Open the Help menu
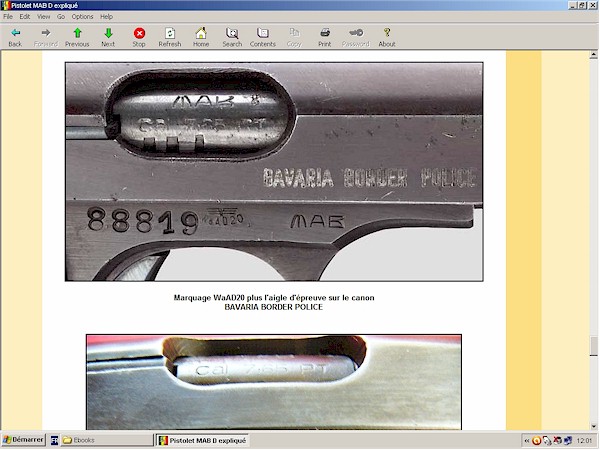600x450 pixels. coord(106,16)
